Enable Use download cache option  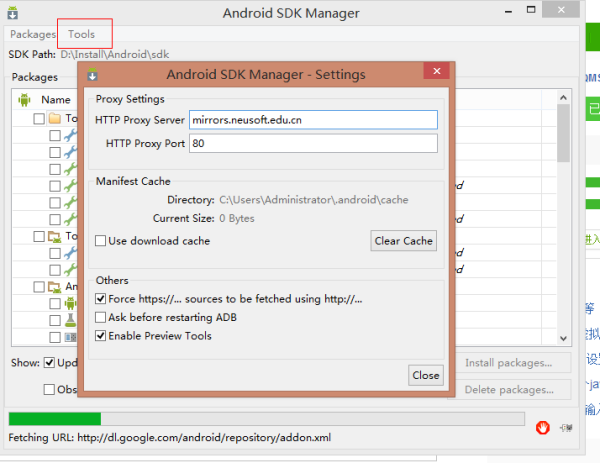pos(100,241)
